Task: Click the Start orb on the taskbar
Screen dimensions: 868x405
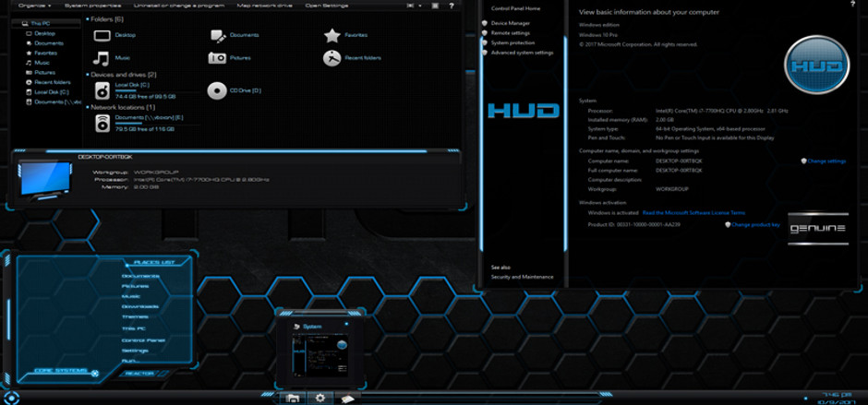Action: 11,398
